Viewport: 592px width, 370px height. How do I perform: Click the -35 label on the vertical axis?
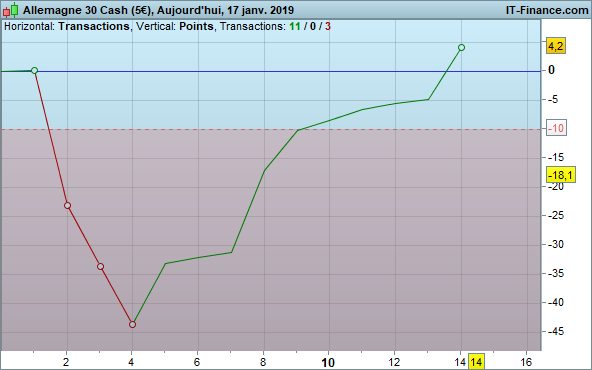(556, 273)
